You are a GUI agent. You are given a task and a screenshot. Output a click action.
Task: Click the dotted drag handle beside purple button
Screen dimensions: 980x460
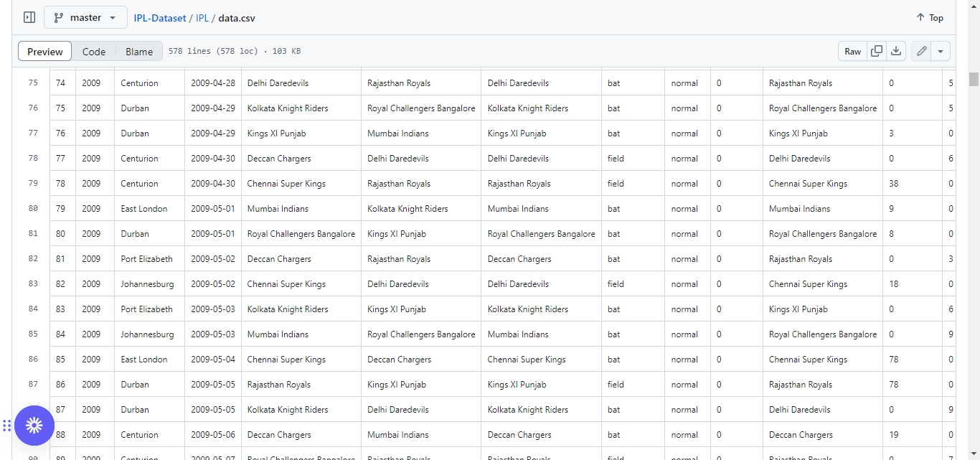(6, 426)
